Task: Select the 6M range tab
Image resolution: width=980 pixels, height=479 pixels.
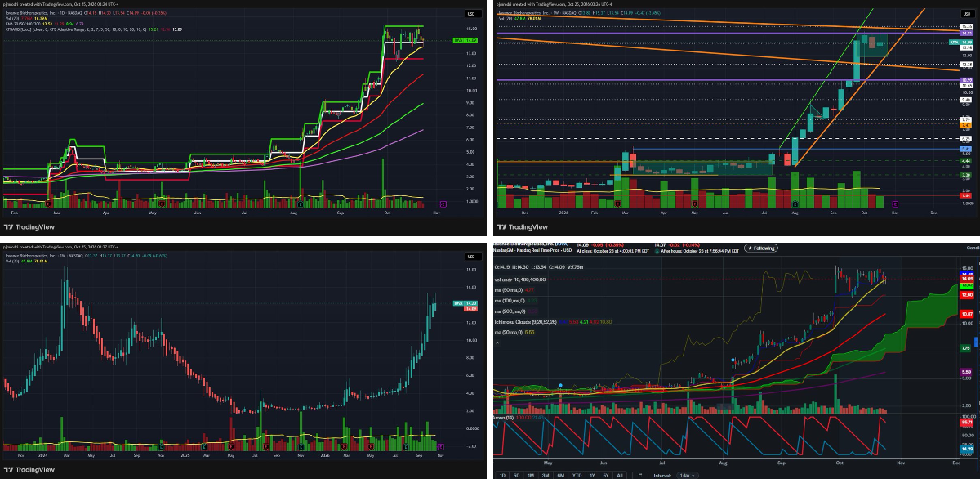Action: point(561,474)
